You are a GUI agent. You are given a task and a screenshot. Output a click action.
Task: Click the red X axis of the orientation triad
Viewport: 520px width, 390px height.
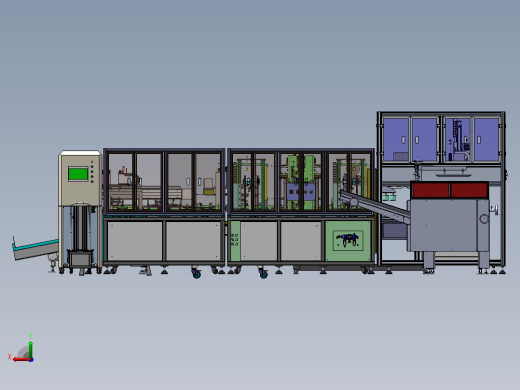coord(21,359)
